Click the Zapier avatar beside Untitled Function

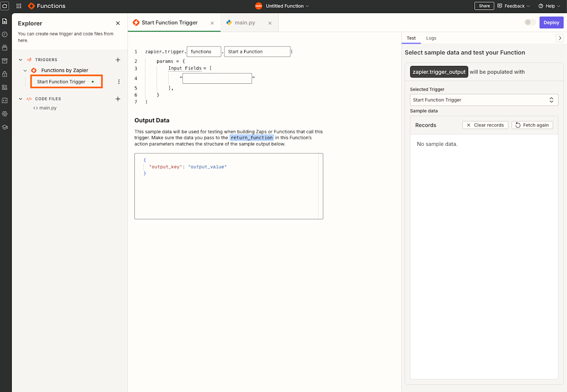pos(258,6)
